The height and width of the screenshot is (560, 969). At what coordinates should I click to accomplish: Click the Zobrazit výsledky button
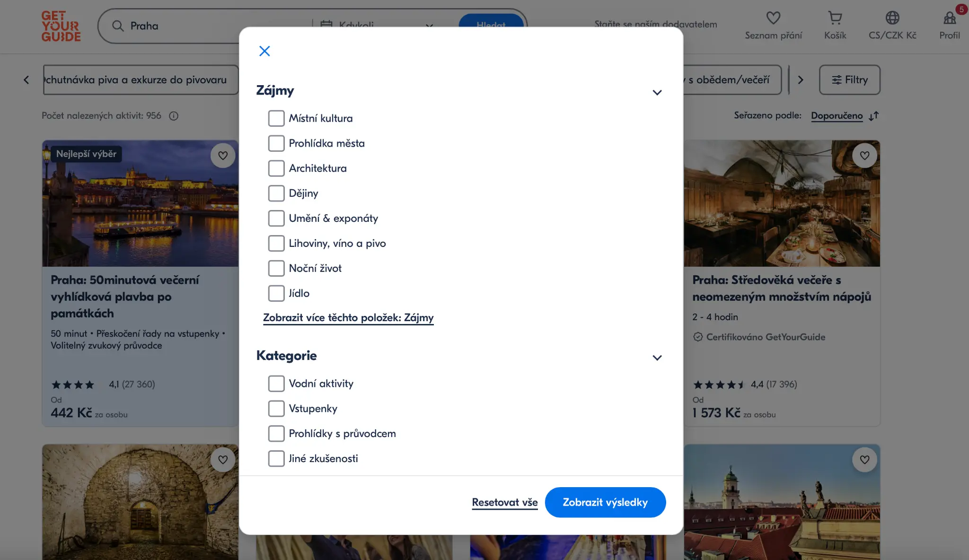[x=605, y=502]
